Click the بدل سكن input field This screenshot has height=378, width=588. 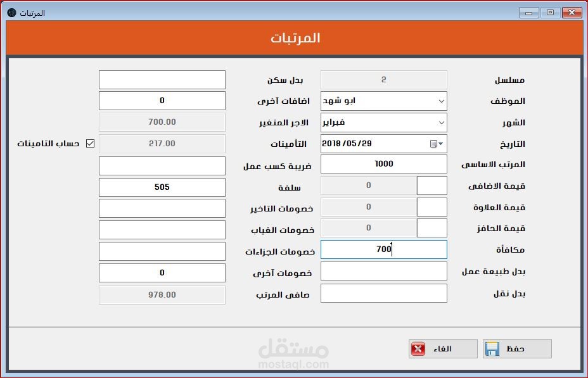click(162, 80)
